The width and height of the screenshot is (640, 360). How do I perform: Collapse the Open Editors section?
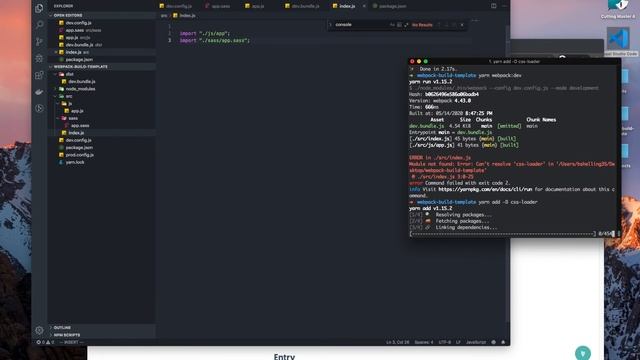coord(102,15)
